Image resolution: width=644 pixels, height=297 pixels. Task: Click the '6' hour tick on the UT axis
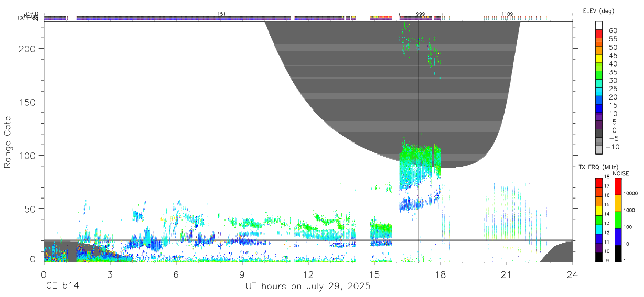point(176,273)
